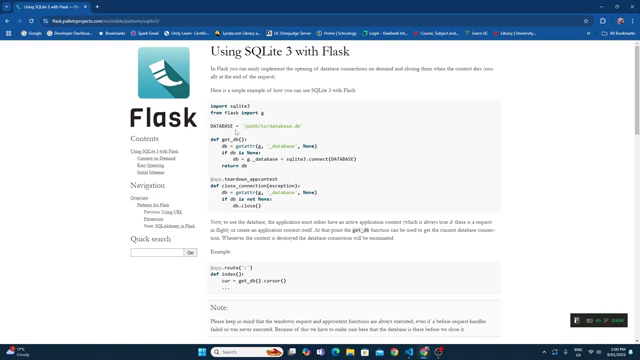Close the Using SQLite 3 with Flask tab
This screenshot has width=640, height=360.
[x=85, y=7]
